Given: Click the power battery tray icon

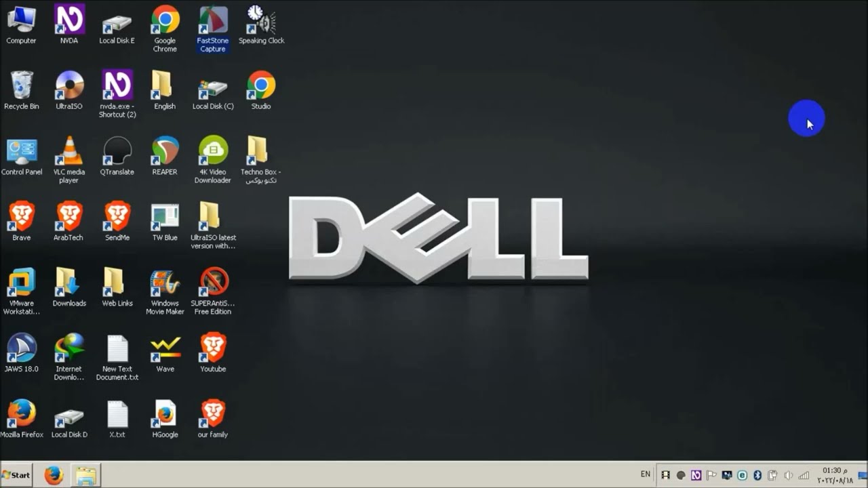Looking at the screenshot, I should point(772,475).
